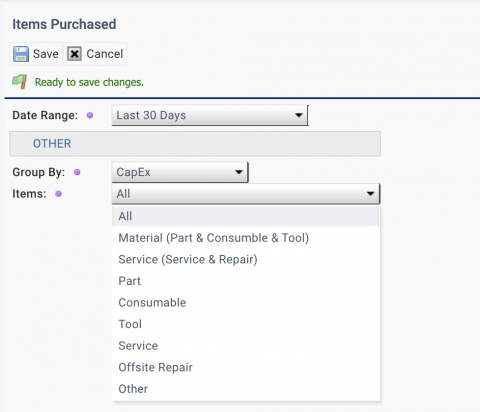Click the purple dot beside Group By
Image resolution: width=480 pixels, height=412 pixels.
click(x=77, y=172)
